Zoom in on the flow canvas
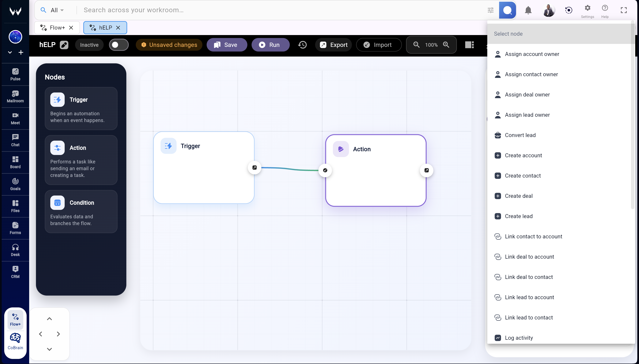This screenshot has width=639, height=364. [x=446, y=45]
